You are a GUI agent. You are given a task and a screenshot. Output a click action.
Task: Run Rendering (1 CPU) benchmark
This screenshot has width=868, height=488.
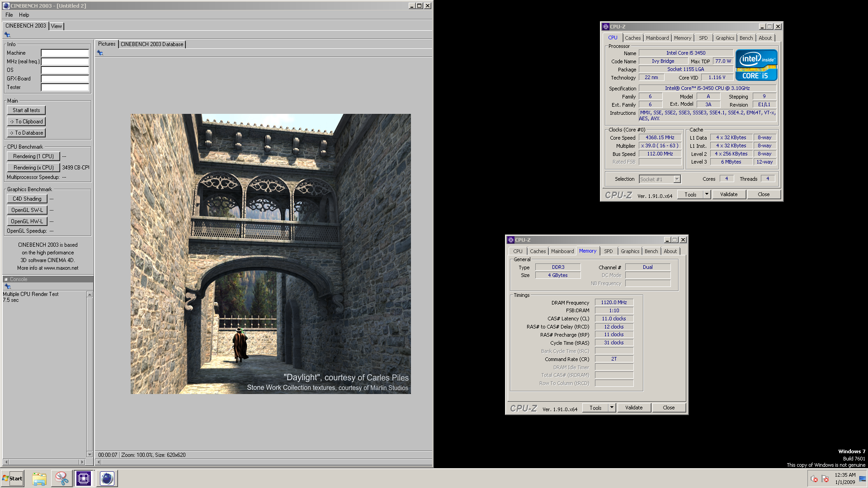33,156
